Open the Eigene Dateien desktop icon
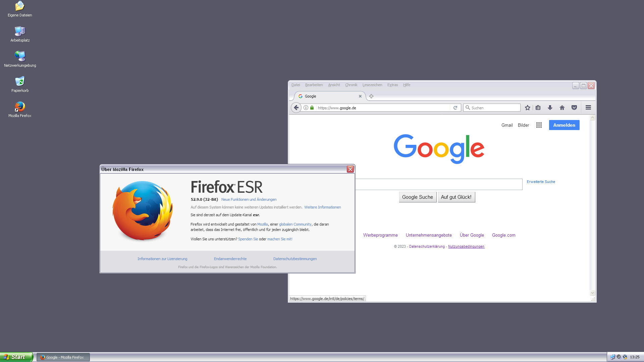The image size is (644, 362). pyautogui.click(x=20, y=9)
